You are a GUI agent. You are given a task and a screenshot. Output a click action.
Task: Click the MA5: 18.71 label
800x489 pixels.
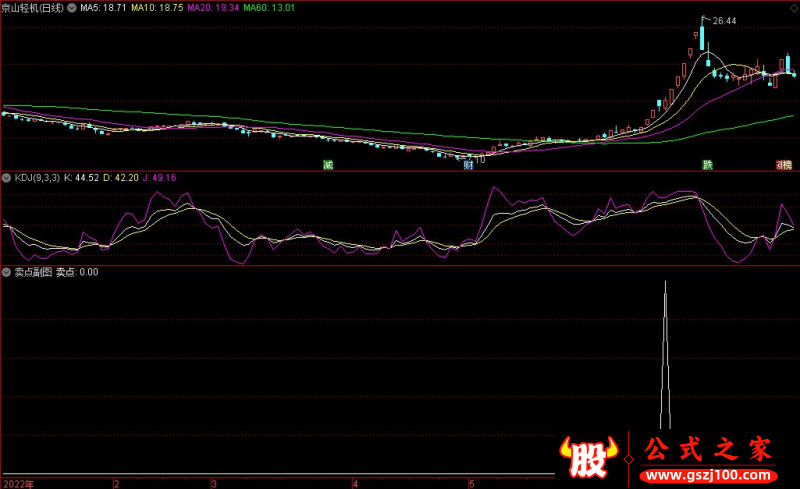point(103,8)
